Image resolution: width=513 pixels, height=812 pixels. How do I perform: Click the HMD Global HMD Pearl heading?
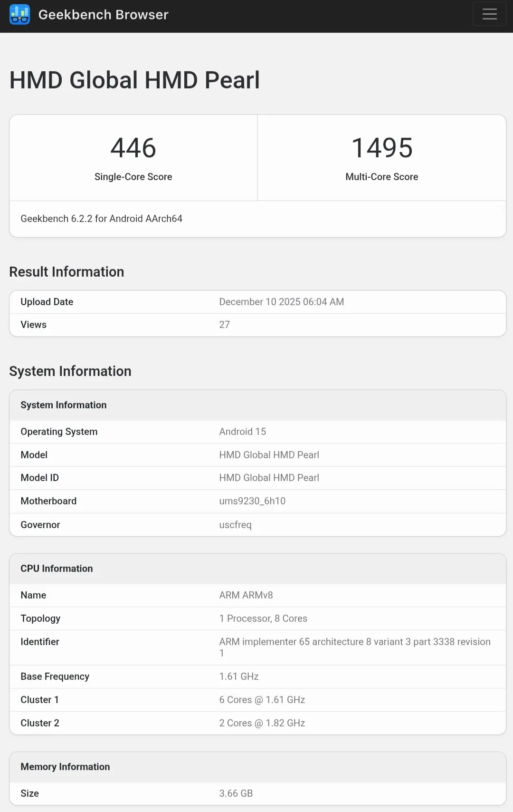coord(134,80)
